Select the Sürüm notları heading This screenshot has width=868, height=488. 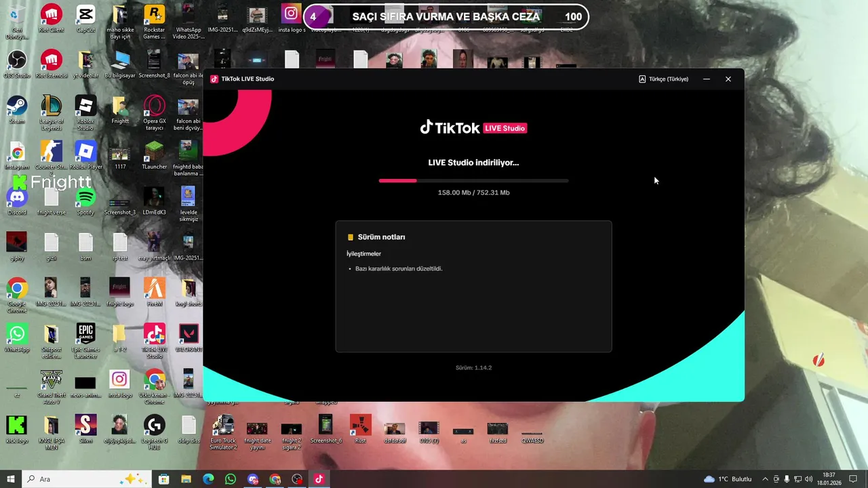[381, 237]
